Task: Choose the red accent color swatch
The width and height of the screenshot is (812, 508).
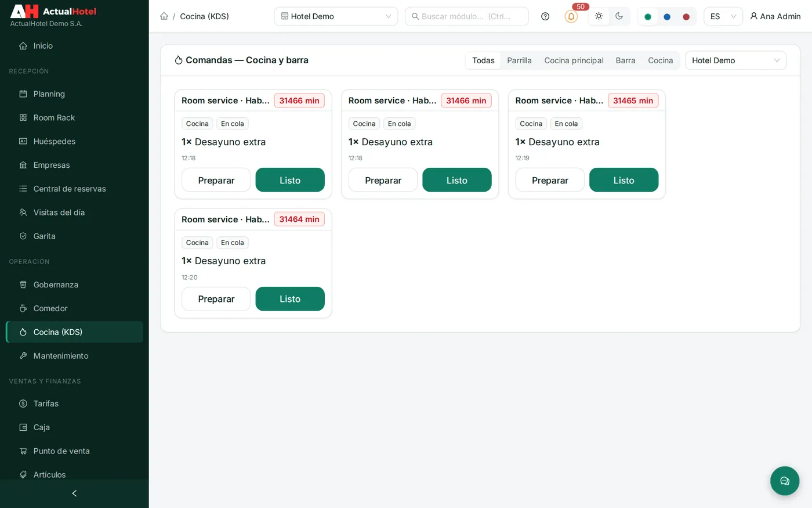Action: (x=686, y=17)
